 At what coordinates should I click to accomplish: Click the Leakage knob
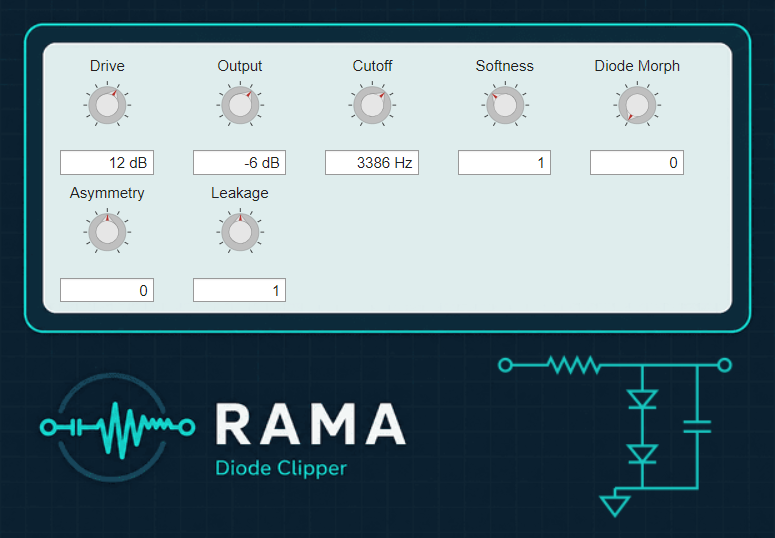tap(240, 232)
